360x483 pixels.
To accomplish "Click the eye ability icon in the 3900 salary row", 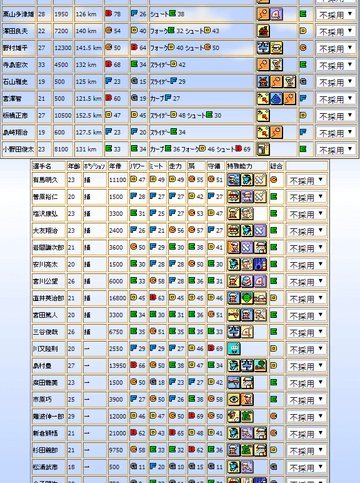I will coord(233,399).
